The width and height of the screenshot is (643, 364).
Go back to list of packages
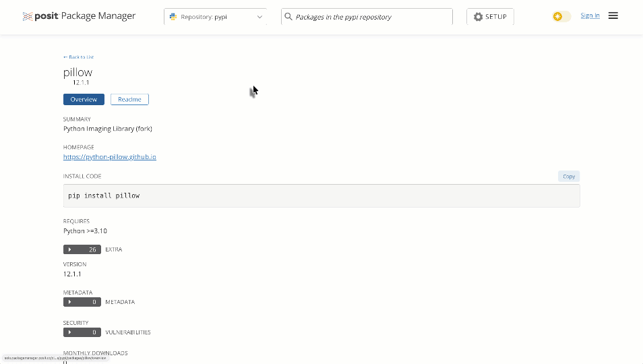click(78, 57)
